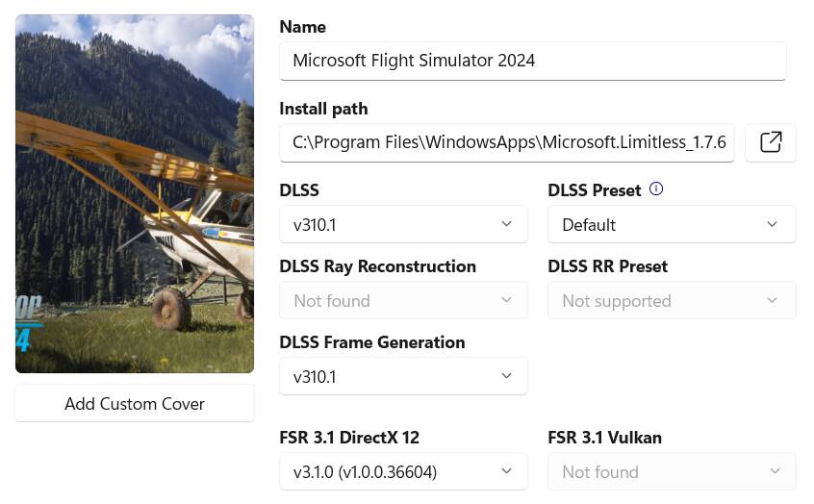Expand DLSS Frame Generation version dropdown
Screen dimensions: 814x504
(403, 376)
